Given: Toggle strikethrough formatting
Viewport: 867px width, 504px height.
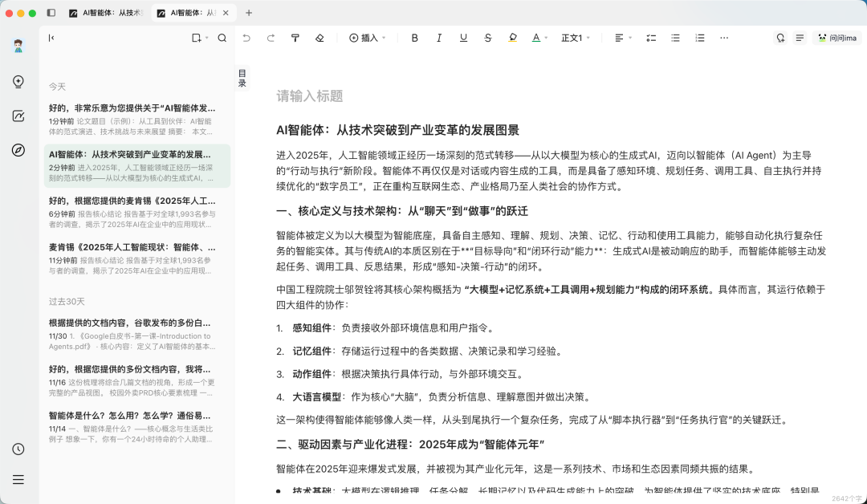Looking at the screenshot, I should [x=486, y=38].
